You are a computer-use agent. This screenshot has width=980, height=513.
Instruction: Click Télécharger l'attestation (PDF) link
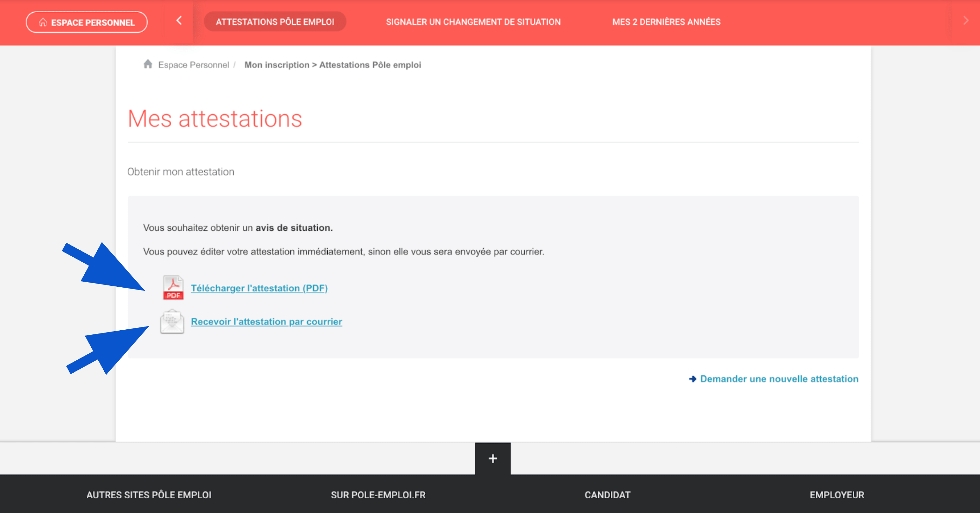(x=259, y=288)
